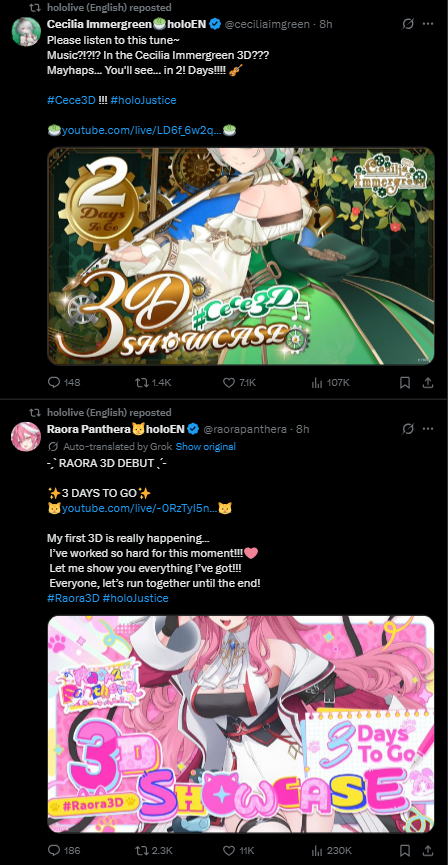Share Raora Panthera's post
This screenshot has height=865, width=448.
coord(428,850)
